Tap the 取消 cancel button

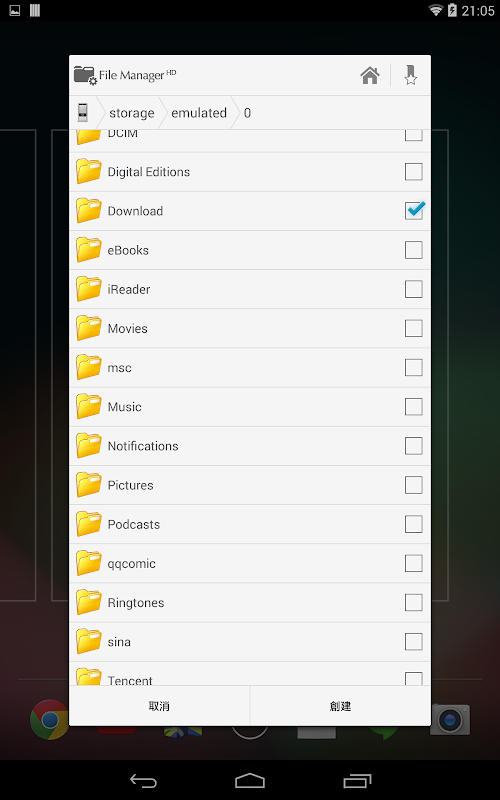(159, 706)
